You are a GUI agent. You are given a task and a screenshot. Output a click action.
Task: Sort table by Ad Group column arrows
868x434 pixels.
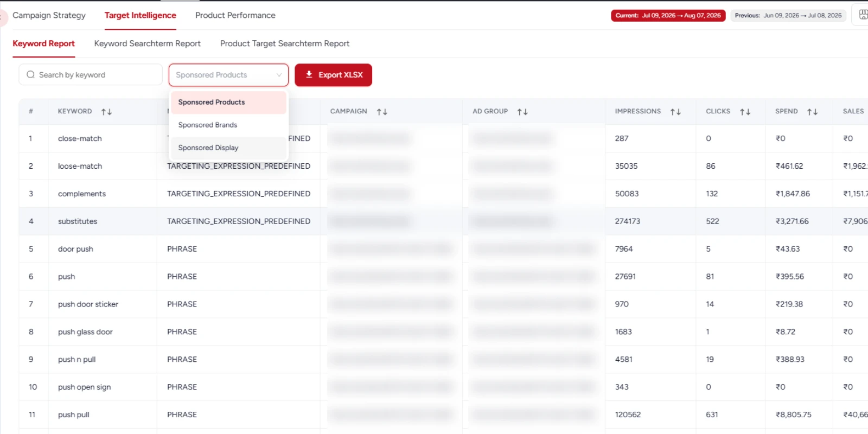click(x=522, y=112)
